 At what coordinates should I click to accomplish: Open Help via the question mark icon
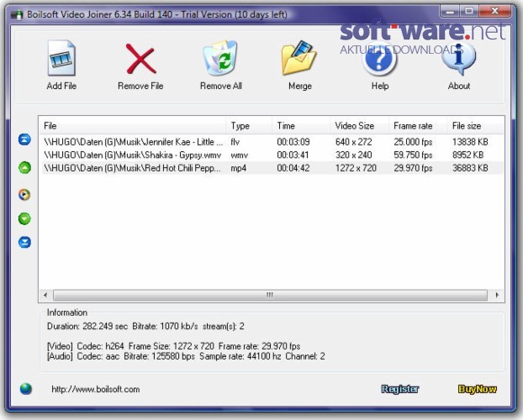379,60
